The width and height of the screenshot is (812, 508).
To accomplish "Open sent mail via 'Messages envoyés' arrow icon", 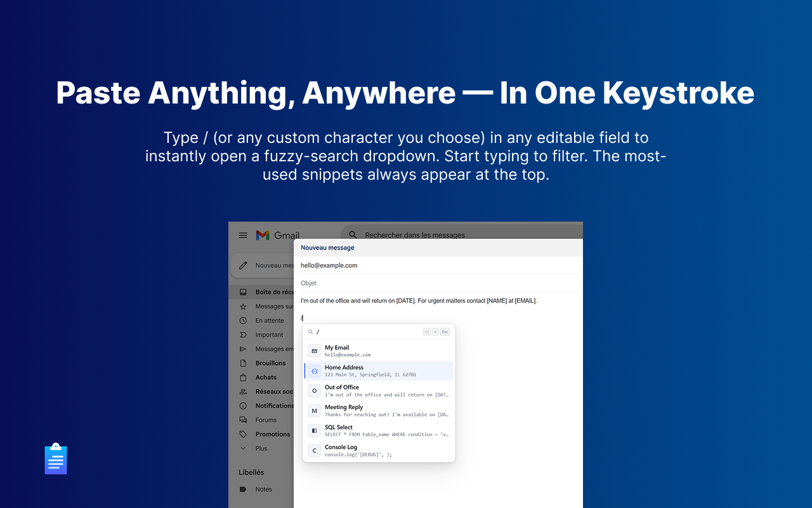I will pyautogui.click(x=243, y=349).
